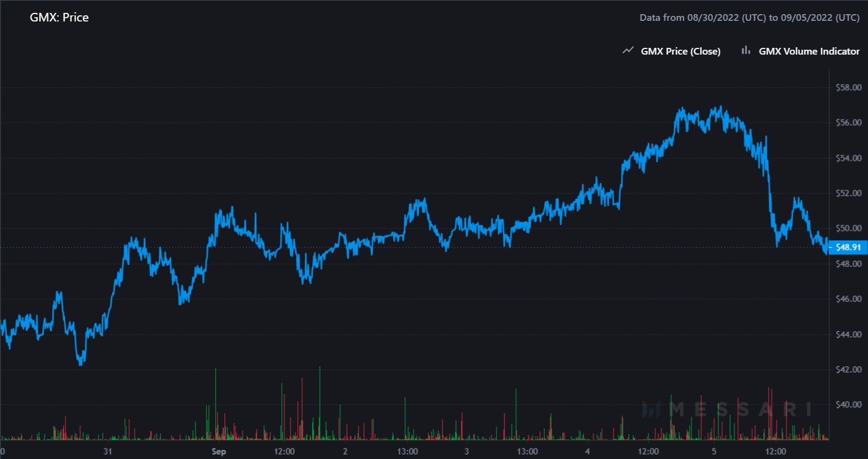The image size is (868, 459).
Task: Click the $42.00 y-axis label
Action: (849, 369)
